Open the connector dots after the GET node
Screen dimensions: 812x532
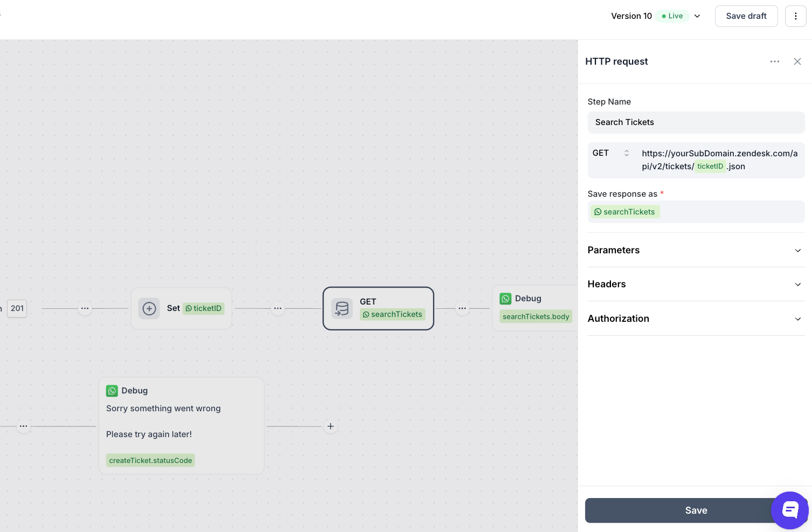462,308
